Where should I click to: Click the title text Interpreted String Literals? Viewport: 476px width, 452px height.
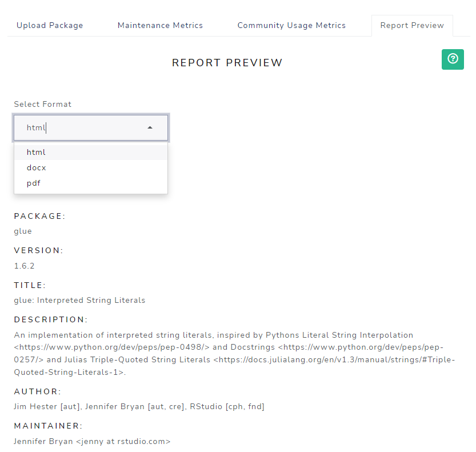coord(91,300)
